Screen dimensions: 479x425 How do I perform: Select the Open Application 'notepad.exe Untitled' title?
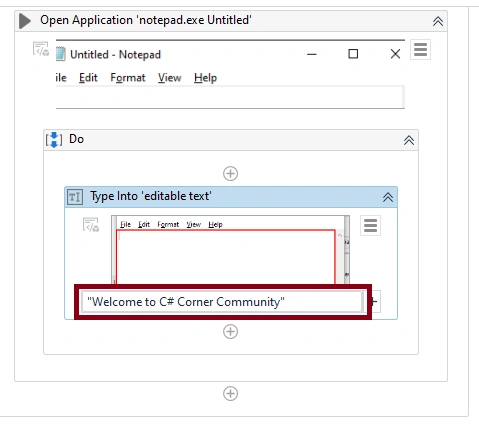point(146,20)
